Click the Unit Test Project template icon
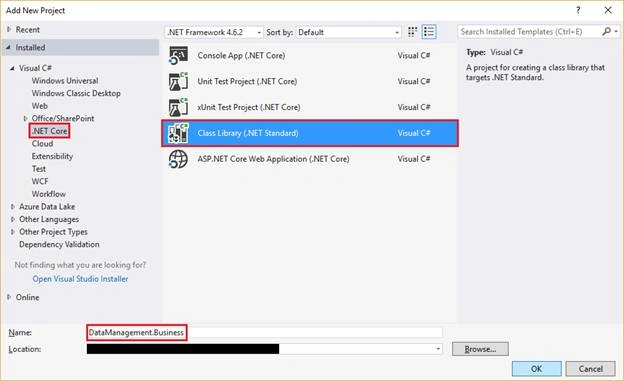 [x=178, y=81]
